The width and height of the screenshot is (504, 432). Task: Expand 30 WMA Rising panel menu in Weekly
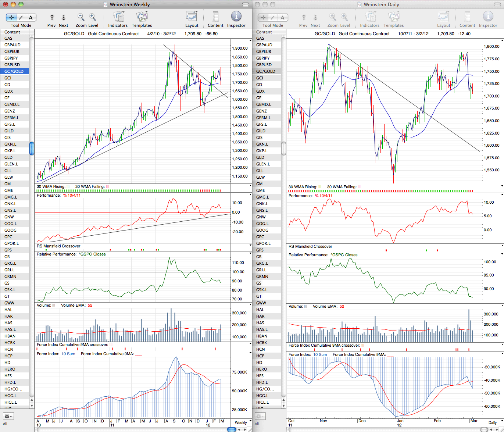(x=250, y=186)
